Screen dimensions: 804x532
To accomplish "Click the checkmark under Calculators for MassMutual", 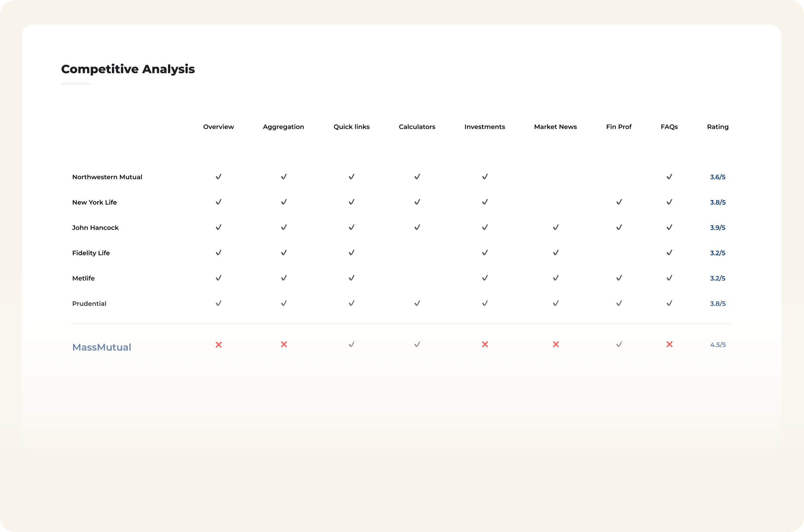I will point(417,344).
